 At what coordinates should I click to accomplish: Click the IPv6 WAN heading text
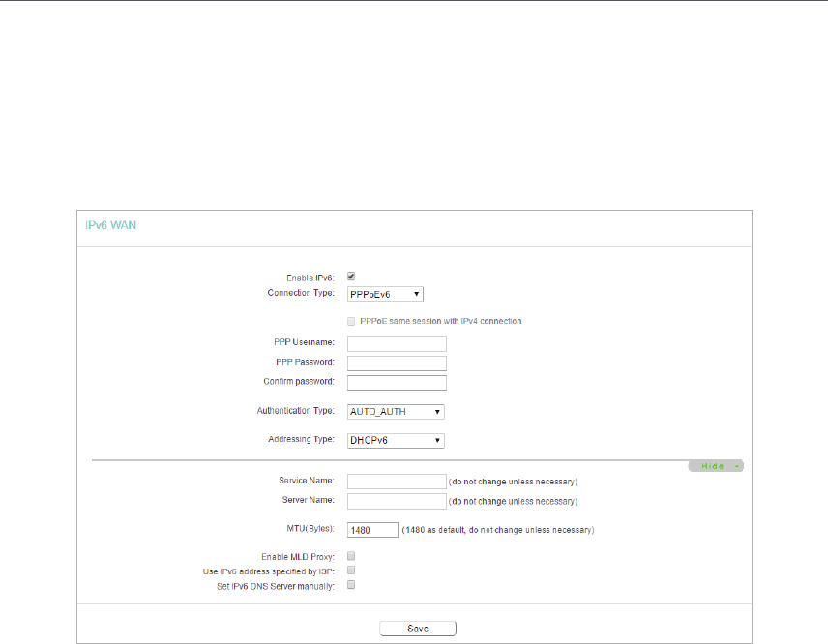(x=111, y=225)
